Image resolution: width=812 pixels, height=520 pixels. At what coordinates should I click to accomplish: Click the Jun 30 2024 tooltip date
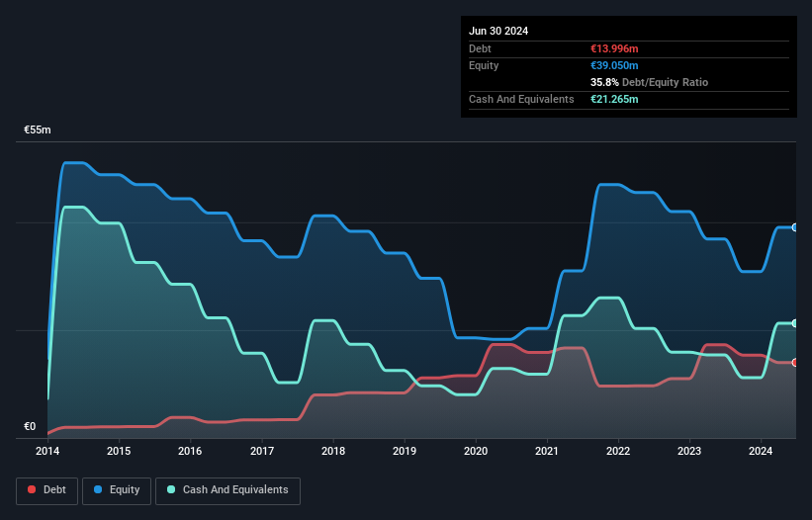pyautogui.click(x=498, y=31)
